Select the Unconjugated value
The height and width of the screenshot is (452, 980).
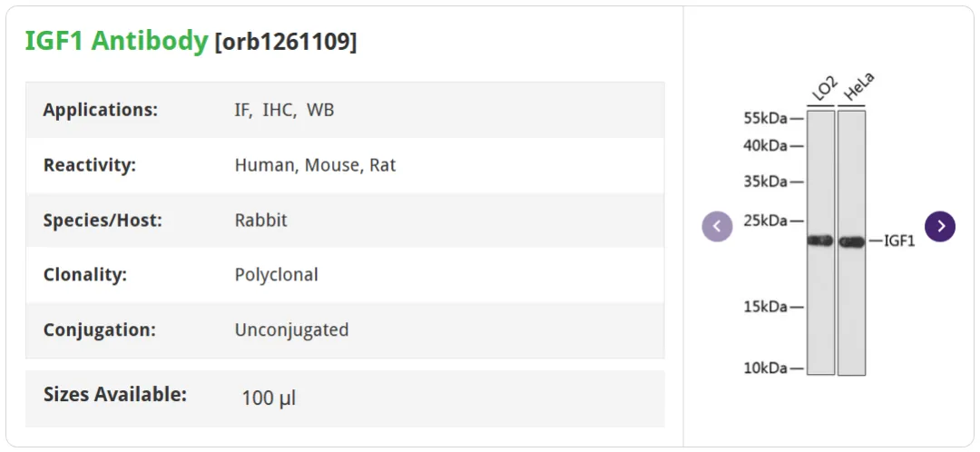point(292,329)
